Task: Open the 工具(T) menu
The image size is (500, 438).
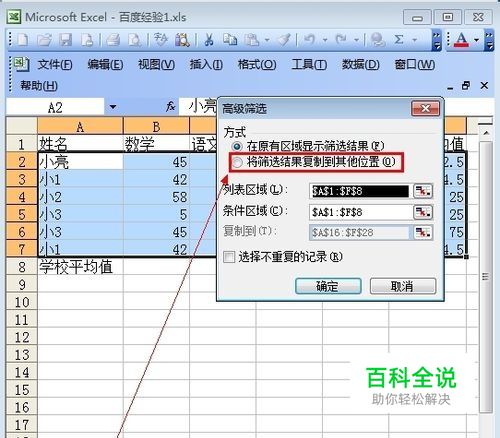Action: [309, 64]
